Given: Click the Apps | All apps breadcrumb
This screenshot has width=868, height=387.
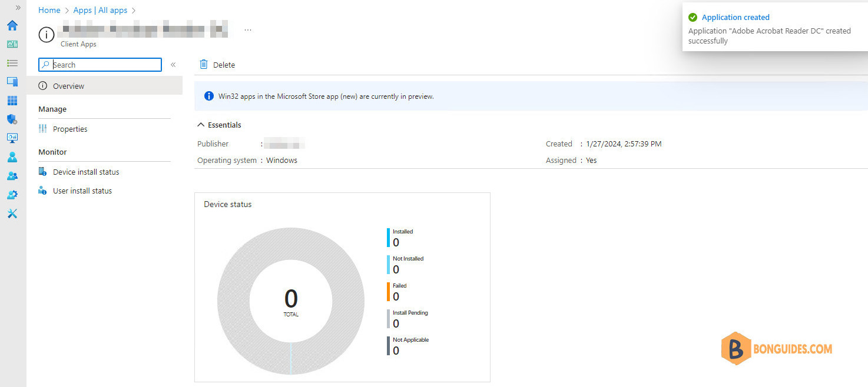Looking at the screenshot, I should [100, 10].
